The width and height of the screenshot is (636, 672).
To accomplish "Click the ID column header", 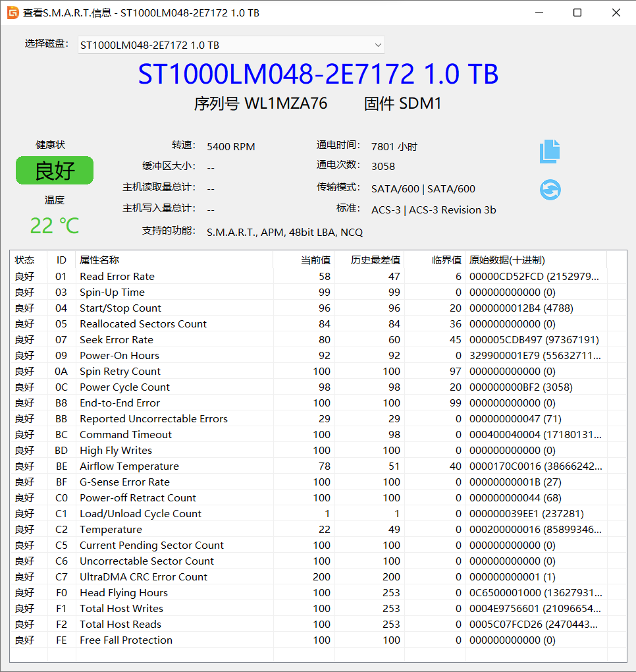I will point(61,260).
